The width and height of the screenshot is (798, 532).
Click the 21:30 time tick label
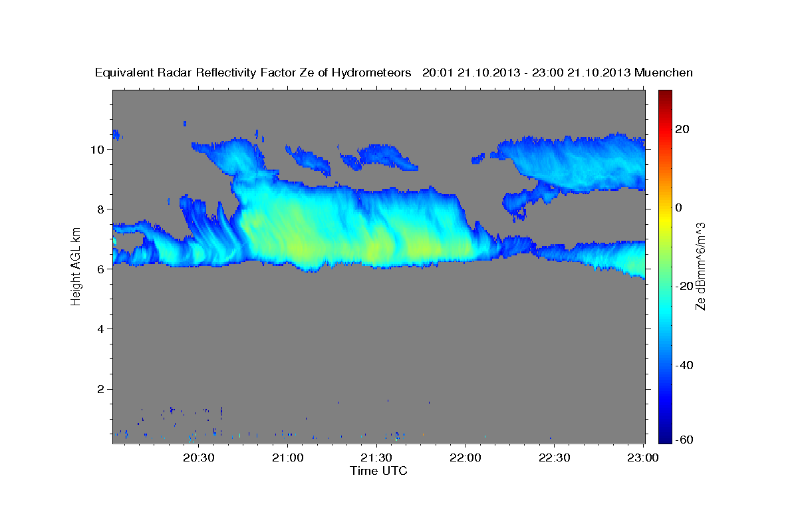click(376, 458)
